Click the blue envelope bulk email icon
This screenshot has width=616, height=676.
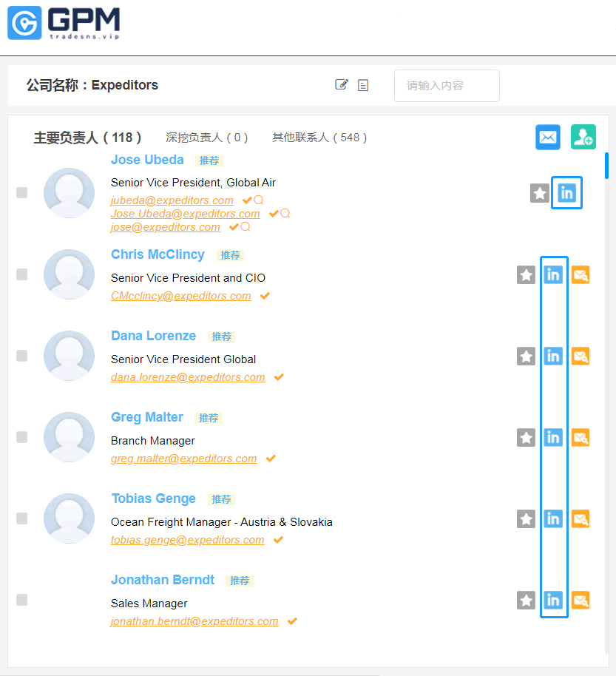(x=548, y=137)
